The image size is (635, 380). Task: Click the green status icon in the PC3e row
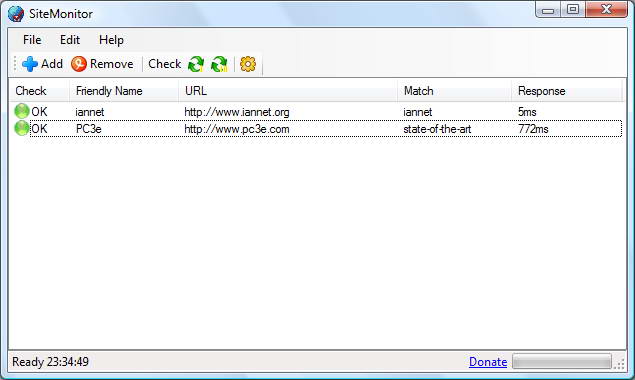[21, 128]
